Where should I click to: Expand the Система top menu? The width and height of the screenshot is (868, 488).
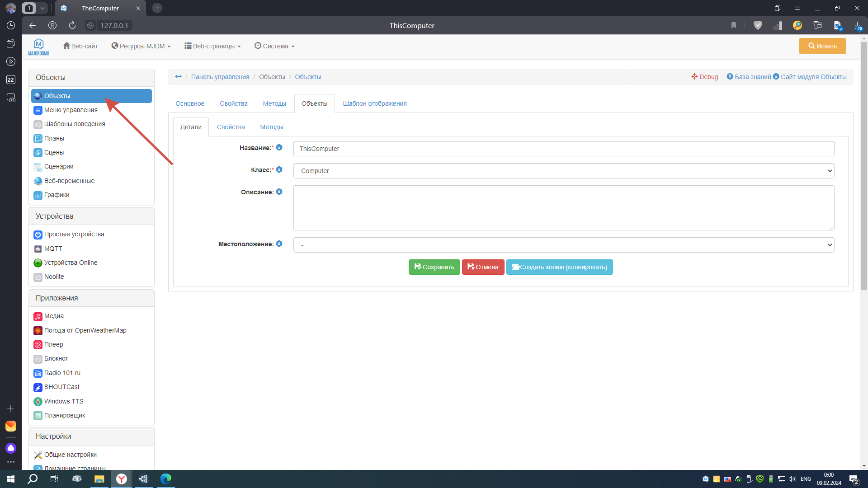coord(274,46)
